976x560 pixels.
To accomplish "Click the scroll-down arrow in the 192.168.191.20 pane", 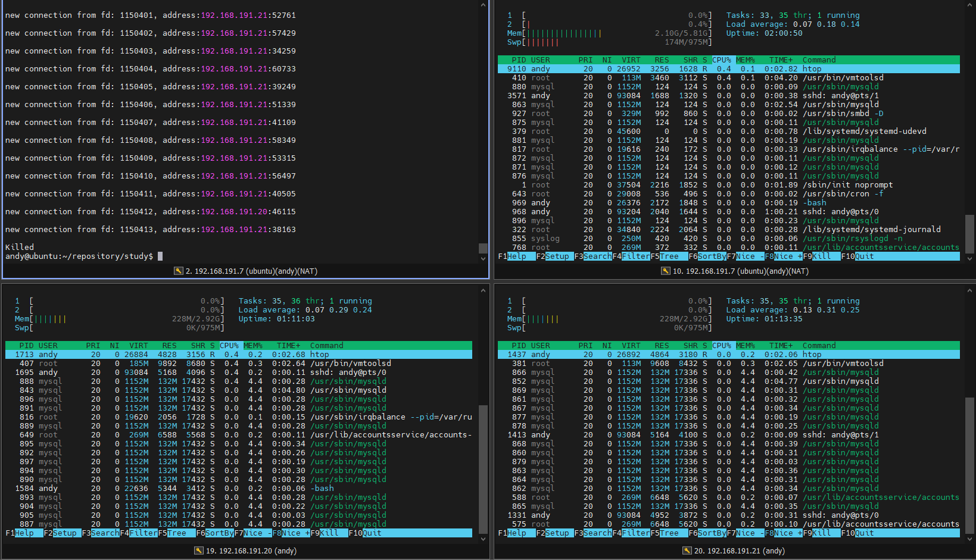I will coord(483,539).
